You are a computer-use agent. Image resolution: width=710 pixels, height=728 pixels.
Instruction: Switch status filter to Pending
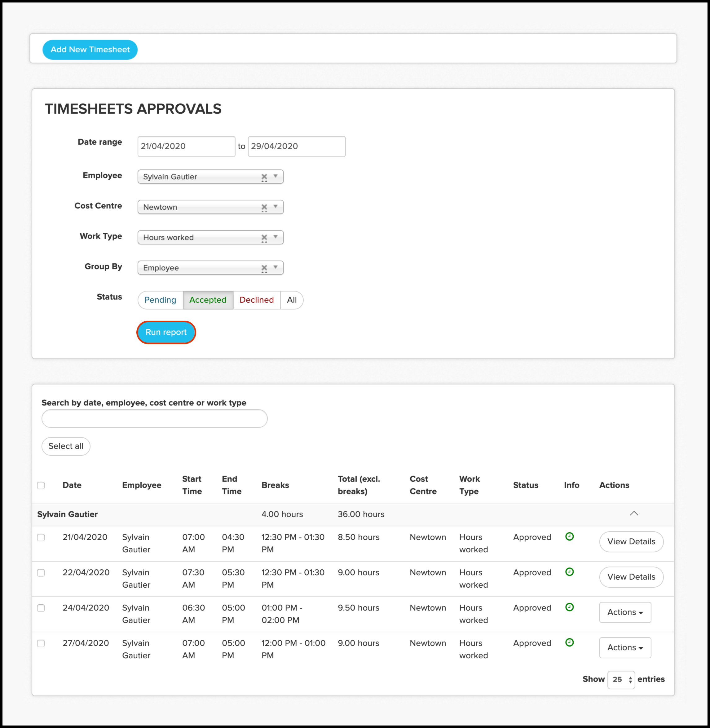pyautogui.click(x=160, y=300)
